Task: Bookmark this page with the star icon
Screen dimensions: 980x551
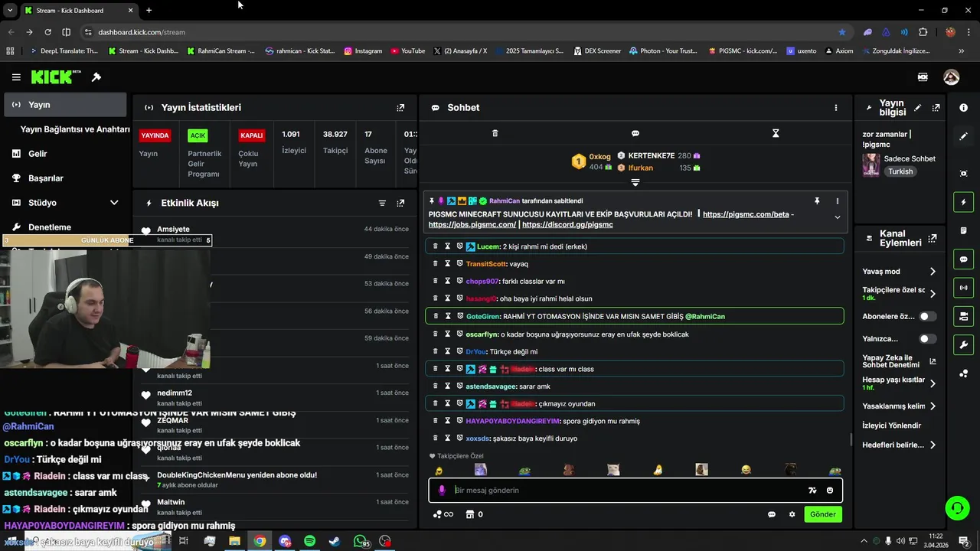Action: point(842,32)
